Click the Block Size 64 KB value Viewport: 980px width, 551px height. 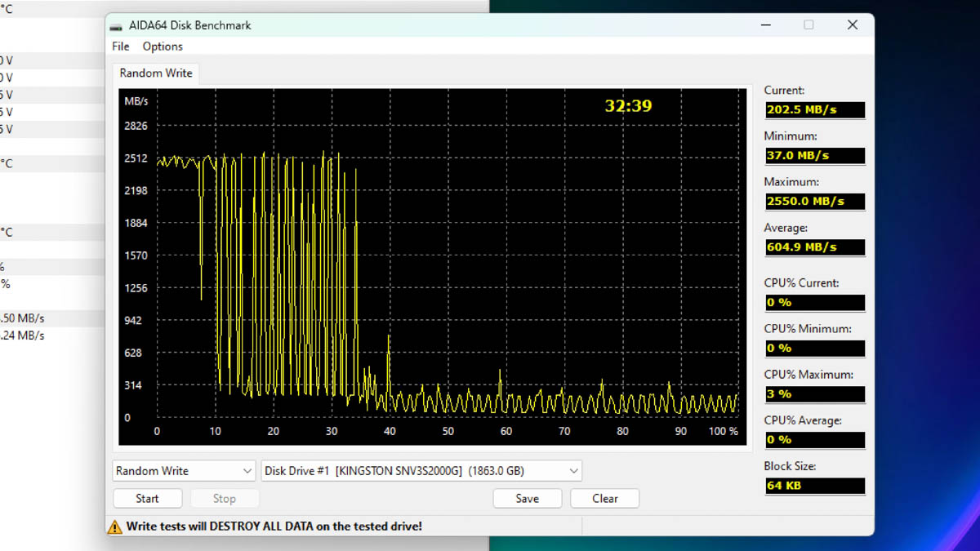(814, 486)
